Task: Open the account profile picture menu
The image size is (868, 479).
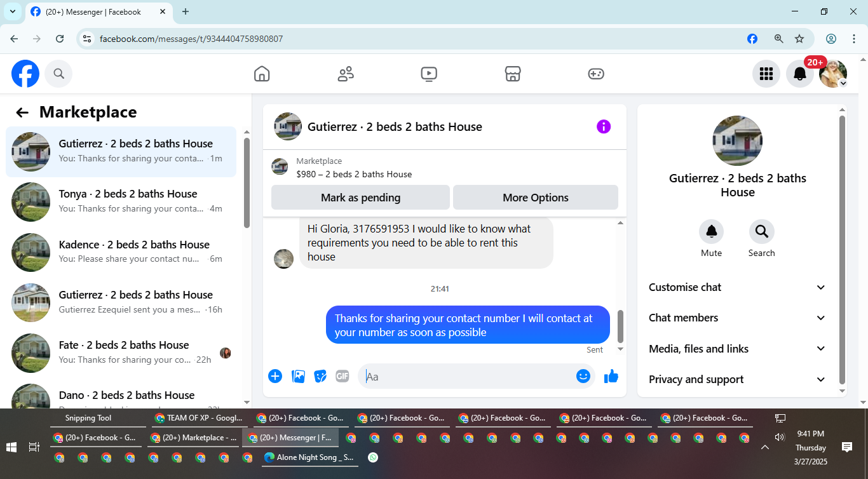Action: (833, 74)
